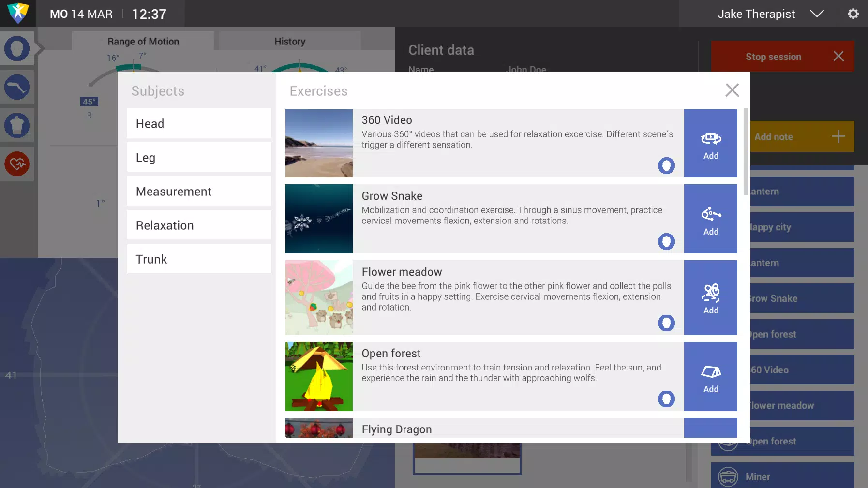The image size is (868, 488).
Task: Choose Relaxation subject
Action: (199, 225)
